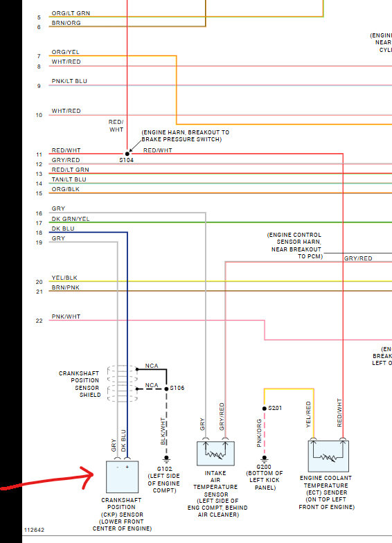Click the G102 ground symbol
Image resolution: width=392 pixels, height=543 pixels.
(x=166, y=460)
